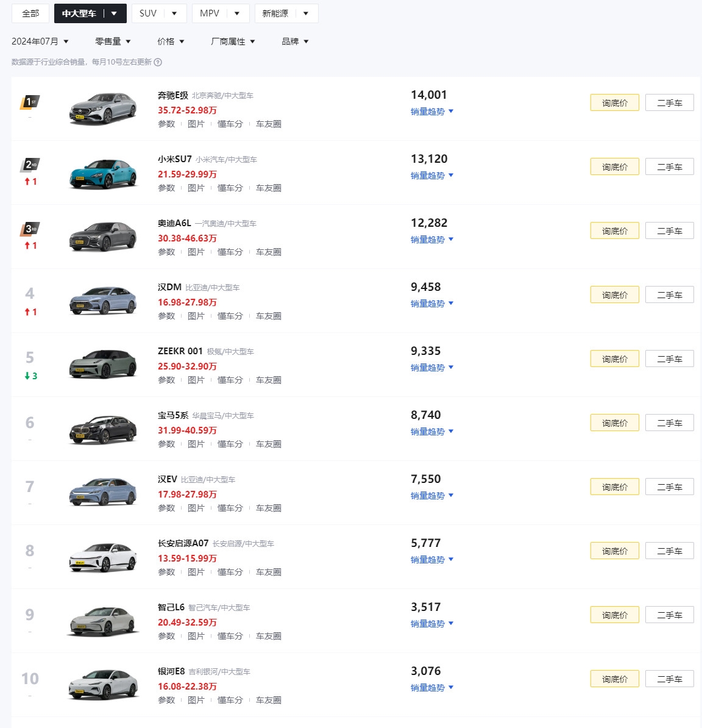This screenshot has width=702, height=728.
Task: Select the SUV category tab
Action: [159, 13]
